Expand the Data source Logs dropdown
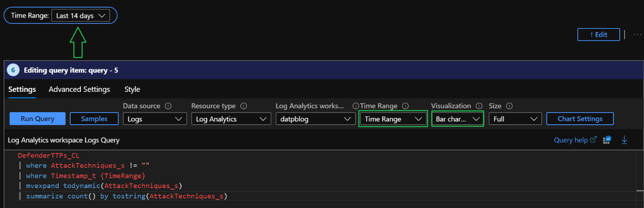The image size is (644, 208). point(154,119)
